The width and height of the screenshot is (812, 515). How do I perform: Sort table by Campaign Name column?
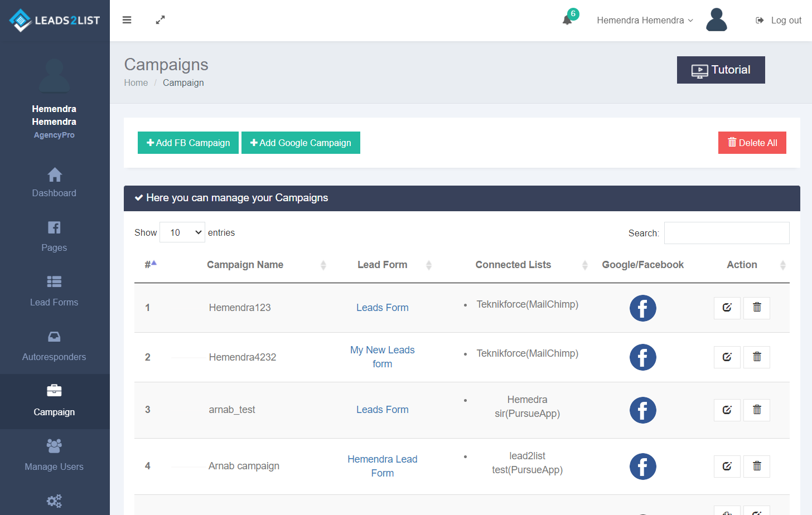[245, 265]
